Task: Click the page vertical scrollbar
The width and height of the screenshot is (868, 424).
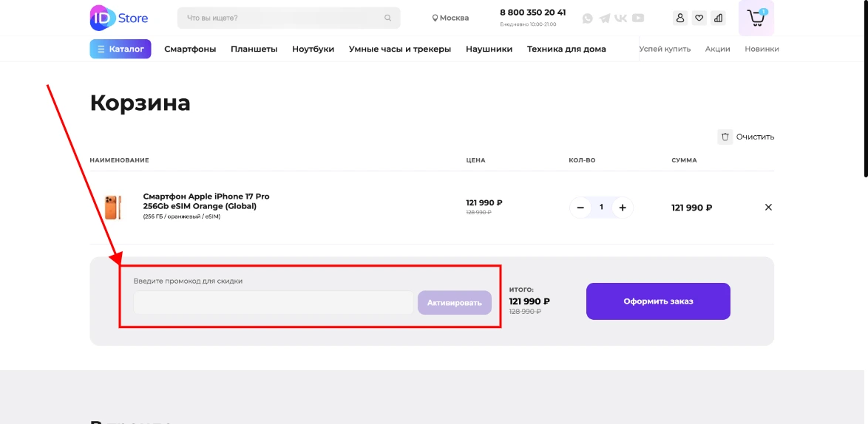Action: pyautogui.click(x=865, y=89)
